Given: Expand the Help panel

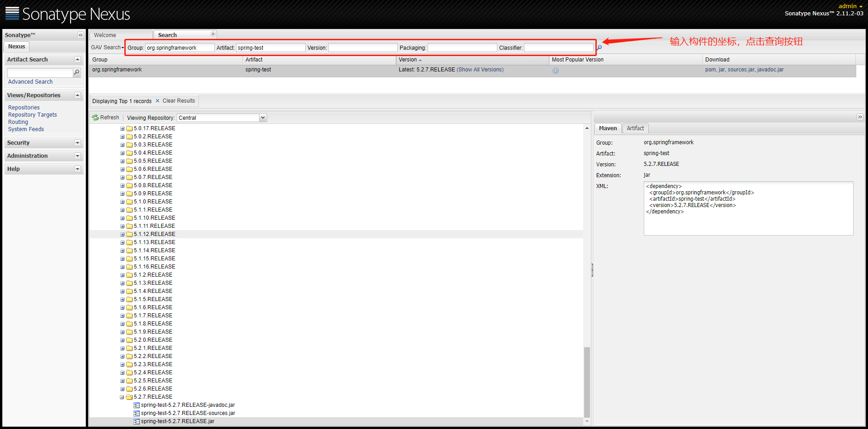Looking at the screenshot, I should click(x=77, y=169).
